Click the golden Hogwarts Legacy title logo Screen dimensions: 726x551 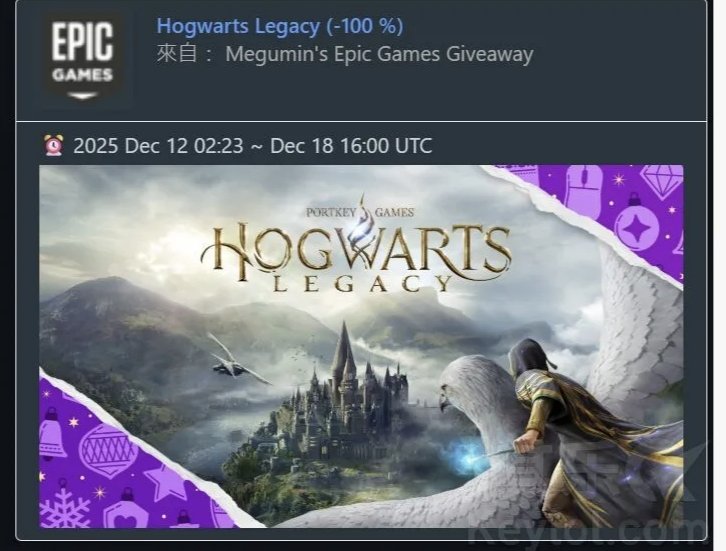pyautogui.click(x=357, y=257)
